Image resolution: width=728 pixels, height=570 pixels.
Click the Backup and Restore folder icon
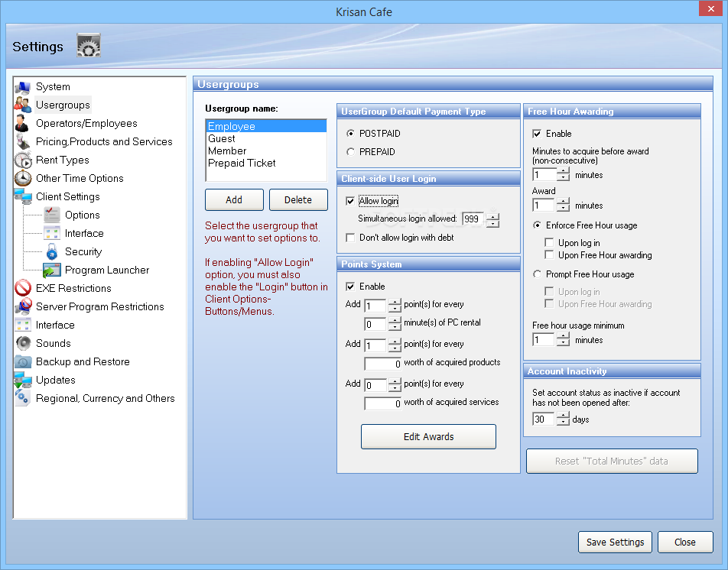click(23, 361)
